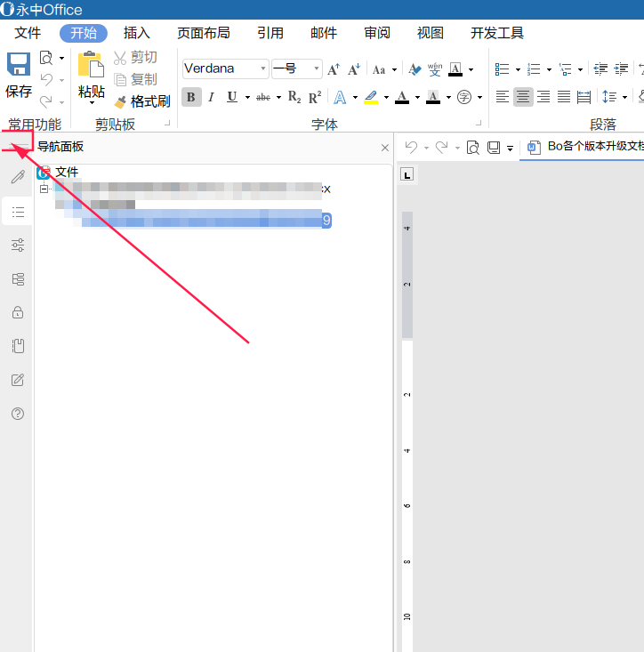644x652 pixels.
Task: Open the line spacing dropdown arrow
Action: click(x=624, y=98)
